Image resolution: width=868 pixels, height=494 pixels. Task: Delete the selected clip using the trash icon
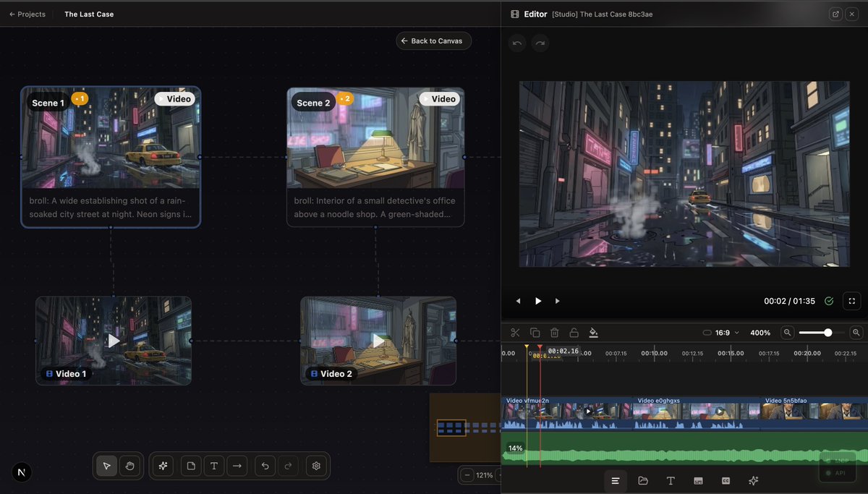pyautogui.click(x=554, y=332)
